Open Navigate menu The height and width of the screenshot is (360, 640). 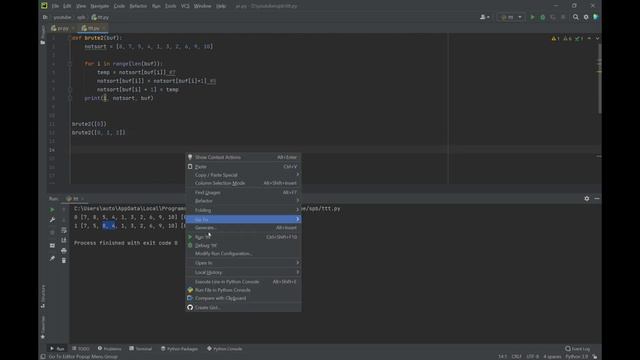[x=100, y=6]
